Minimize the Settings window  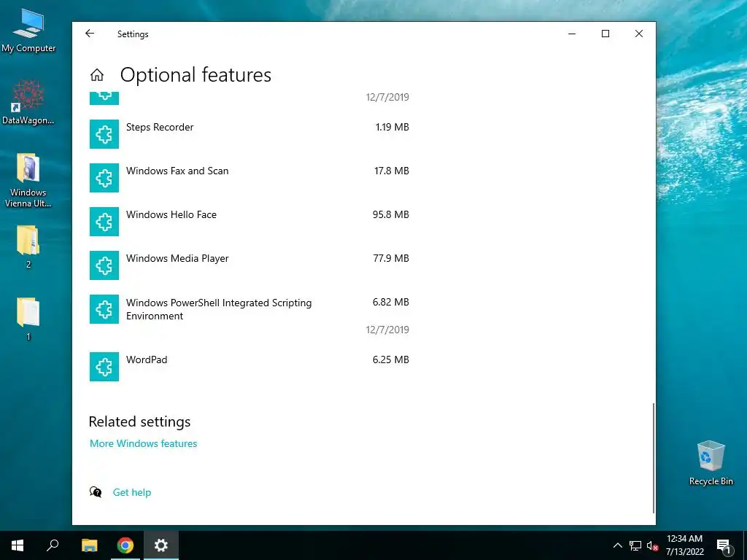point(572,34)
